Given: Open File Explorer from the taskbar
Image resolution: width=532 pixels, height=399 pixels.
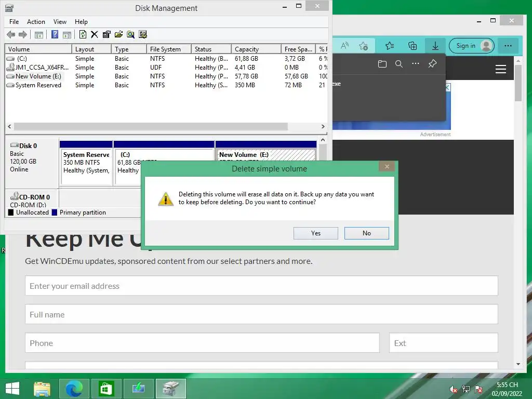Looking at the screenshot, I should [x=42, y=389].
